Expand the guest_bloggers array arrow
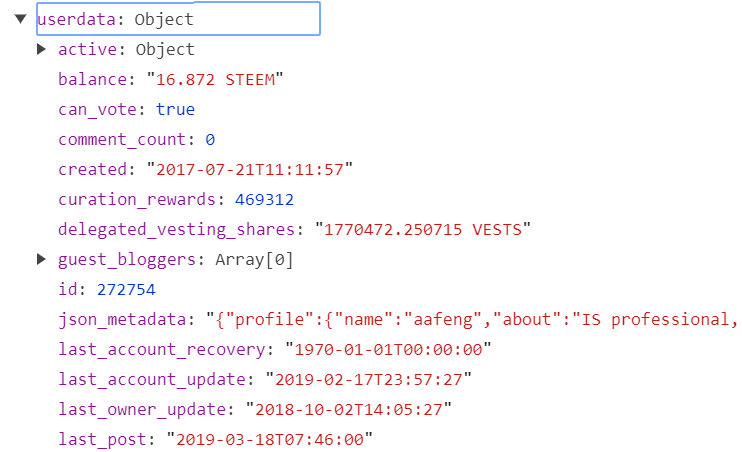This screenshot has height=452, width=742. [42, 259]
